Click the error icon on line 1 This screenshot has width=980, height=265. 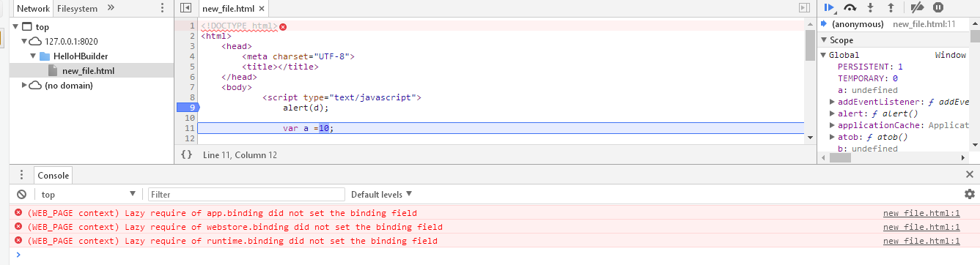pos(283,26)
